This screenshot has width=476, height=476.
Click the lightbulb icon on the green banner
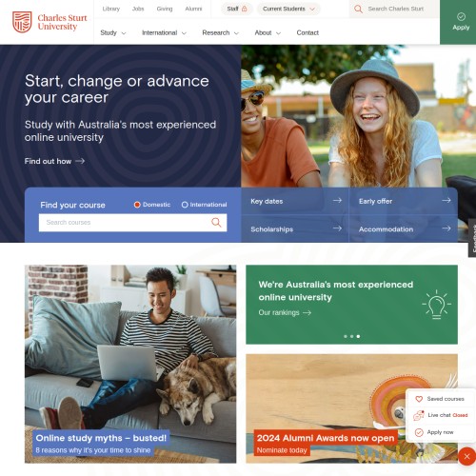pos(437,305)
